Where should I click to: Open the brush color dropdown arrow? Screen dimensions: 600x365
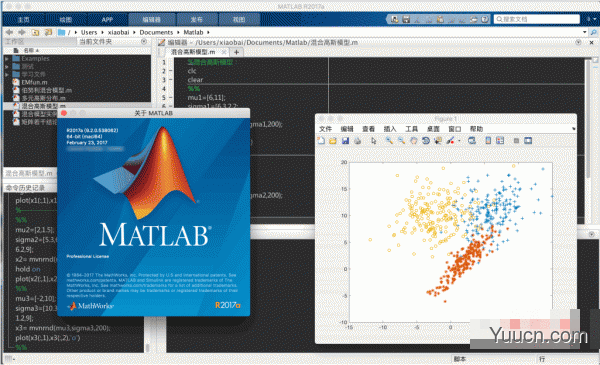(459, 141)
